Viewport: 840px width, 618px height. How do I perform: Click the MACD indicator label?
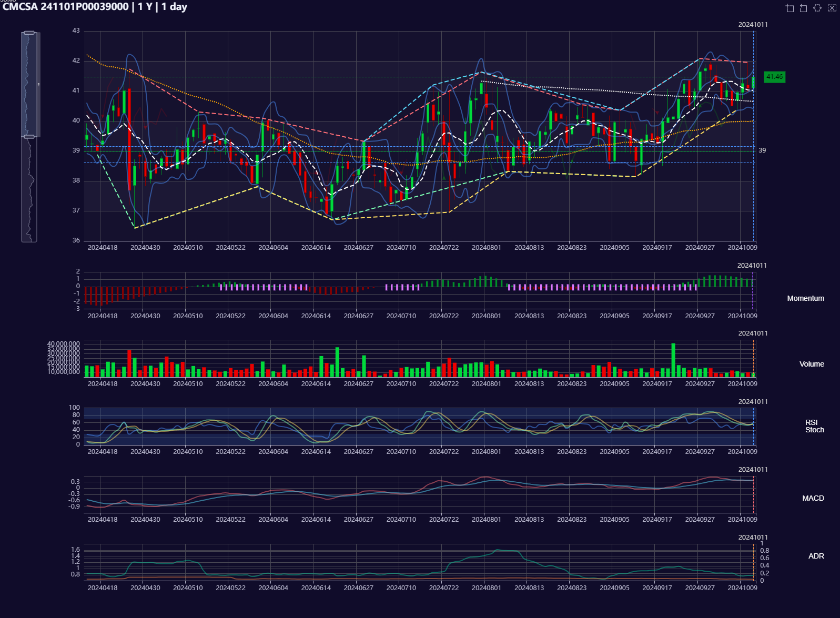[813, 498]
